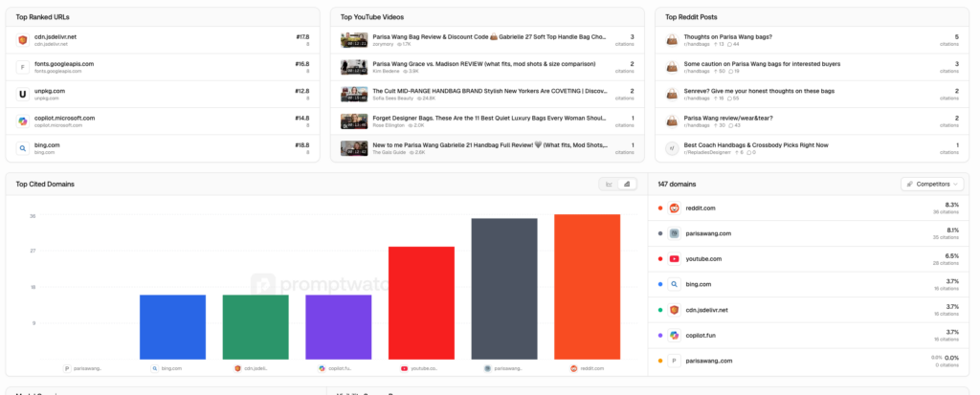Screen dimensions: 980x395
Task: Click the '6.5%' value for youtube.com
Action: click(952, 255)
